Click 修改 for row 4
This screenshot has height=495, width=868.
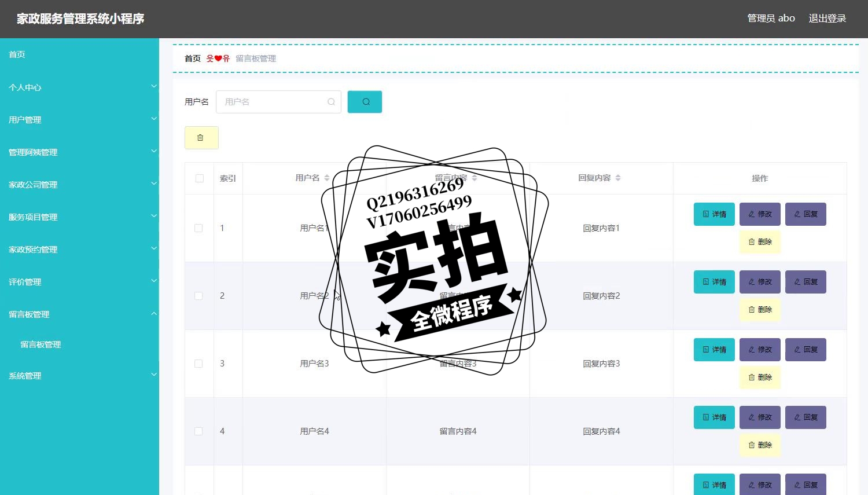pyautogui.click(x=760, y=417)
